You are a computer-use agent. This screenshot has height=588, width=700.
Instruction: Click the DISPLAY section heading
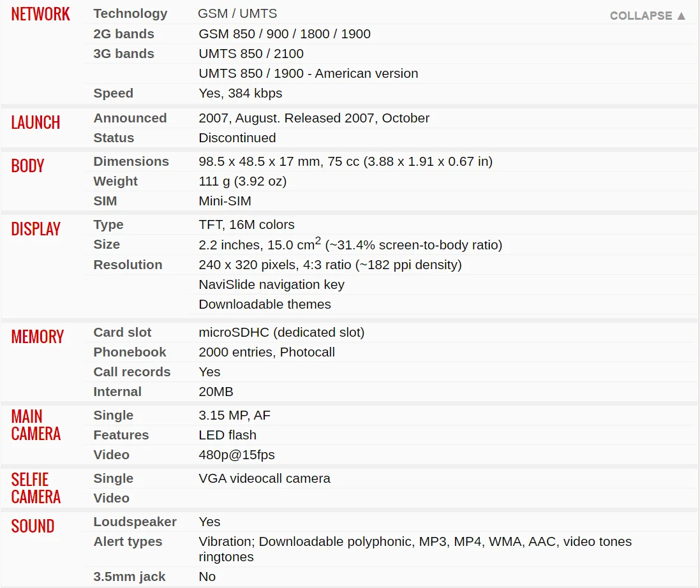tap(36, 229)
